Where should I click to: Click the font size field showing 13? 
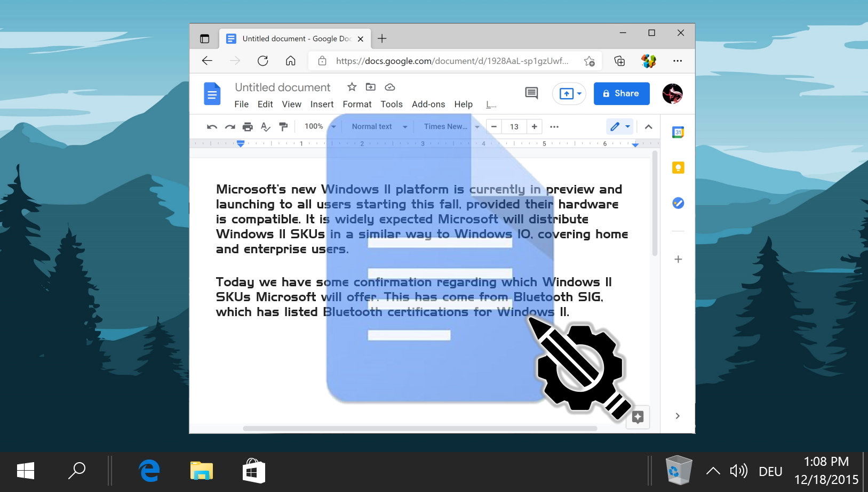(514, 126)
